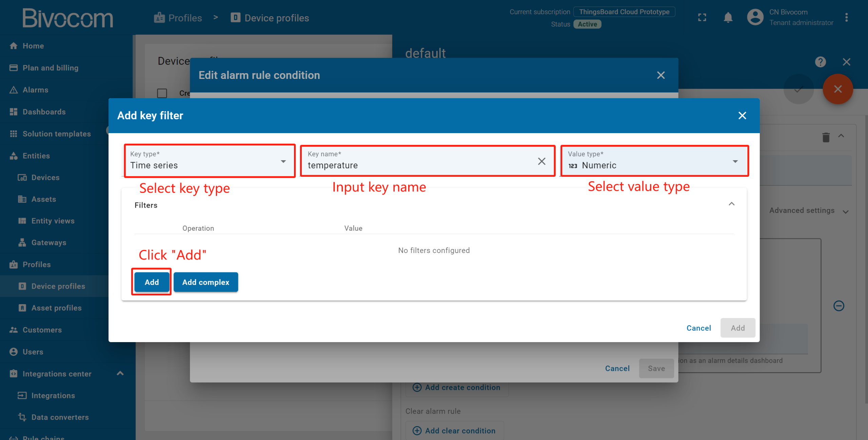Open the help question mark icon
868x440 pixels.
820,62
